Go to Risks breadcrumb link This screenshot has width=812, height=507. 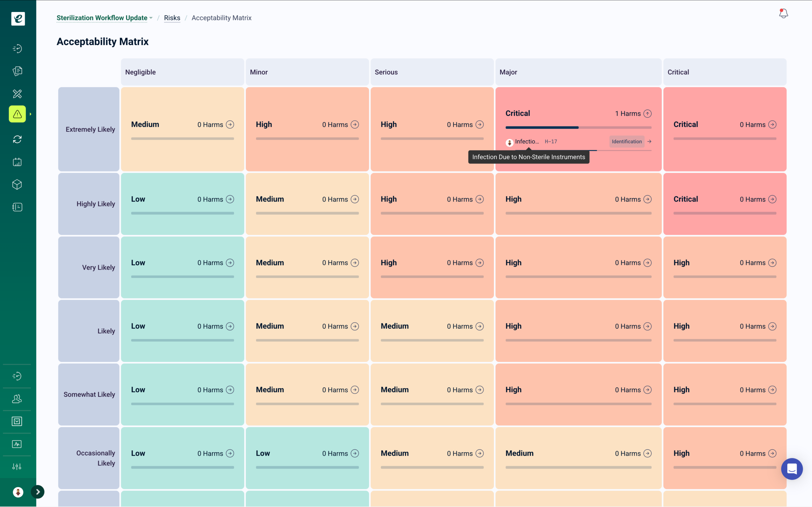pos(172,18)
